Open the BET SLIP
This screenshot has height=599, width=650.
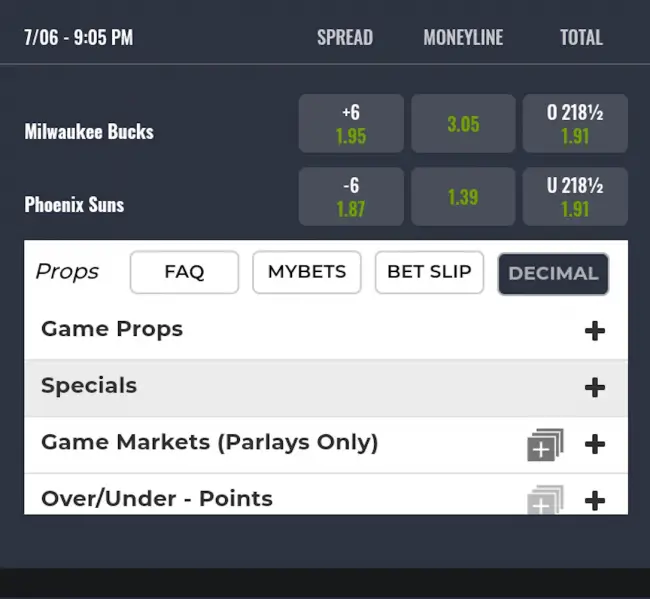(429, 272)
